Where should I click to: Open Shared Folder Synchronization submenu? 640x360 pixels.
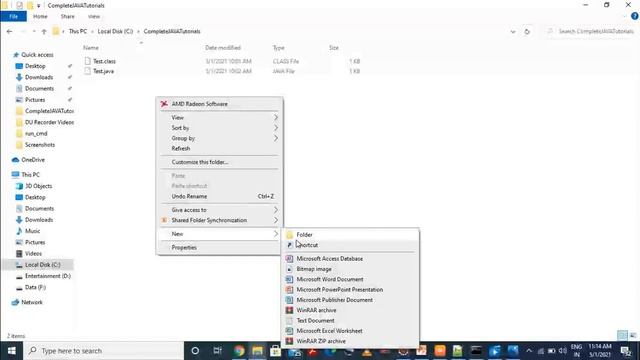point(220,220)
